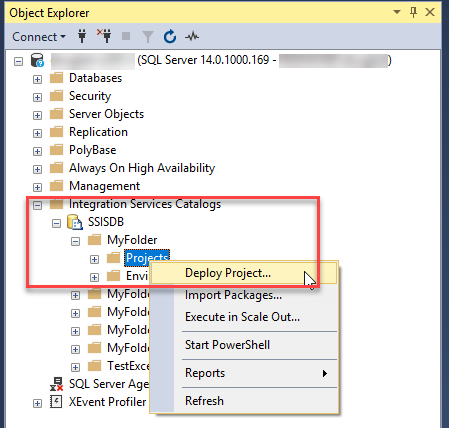Screen dimensions: 449x428
Task: Select the Databases tree item
Action: pos(95,78)
